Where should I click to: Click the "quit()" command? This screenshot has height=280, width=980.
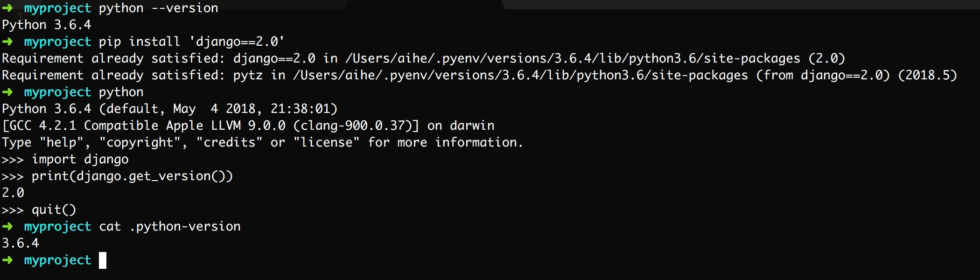54,210
